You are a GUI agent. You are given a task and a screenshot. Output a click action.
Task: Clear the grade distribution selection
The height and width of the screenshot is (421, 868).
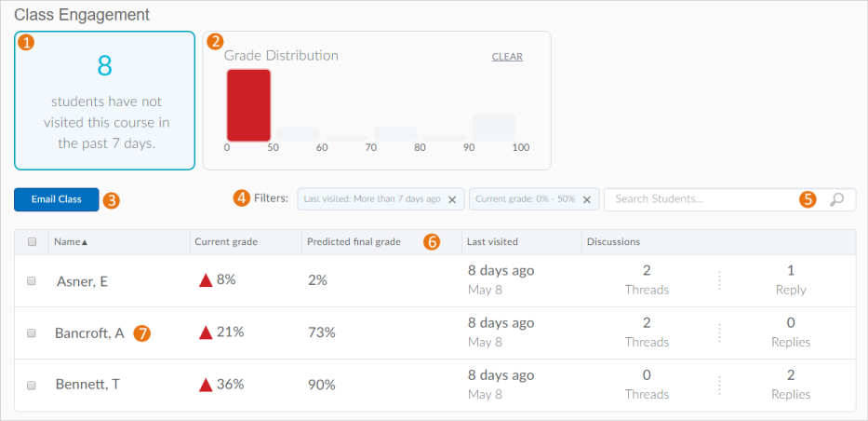(507, 57)
